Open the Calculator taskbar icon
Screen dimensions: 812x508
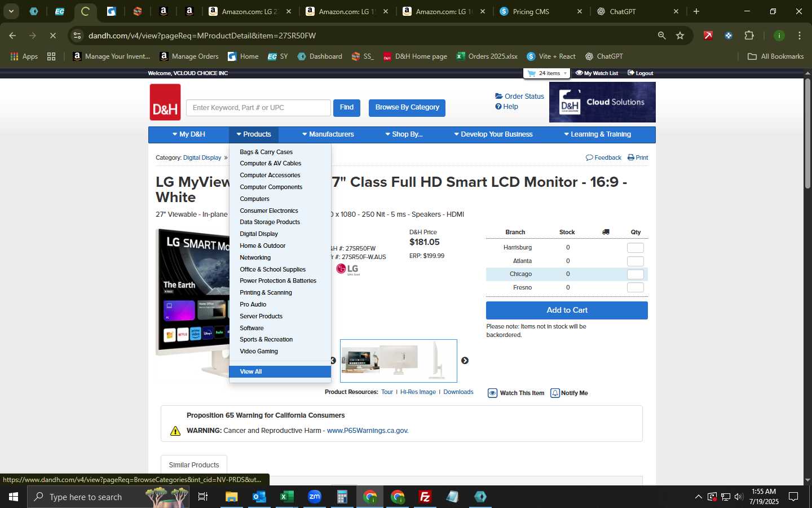coord(342,497)
